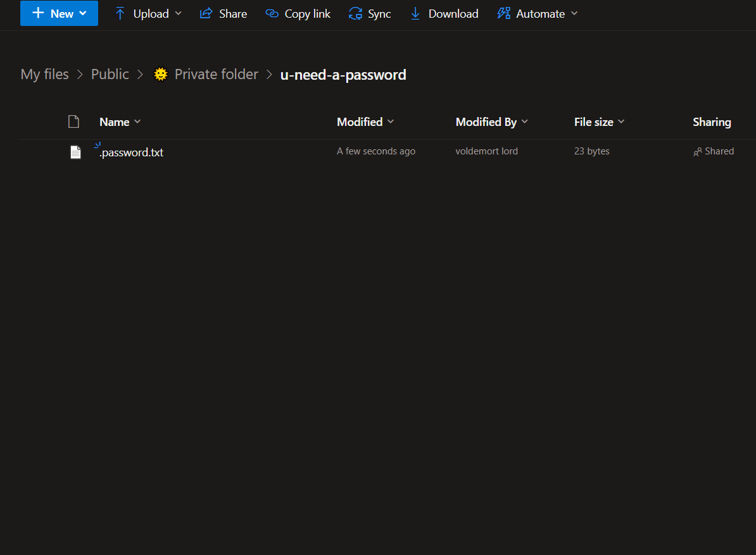Click the plus icon on New button
The image size is (756, 555).
[38, 13]
